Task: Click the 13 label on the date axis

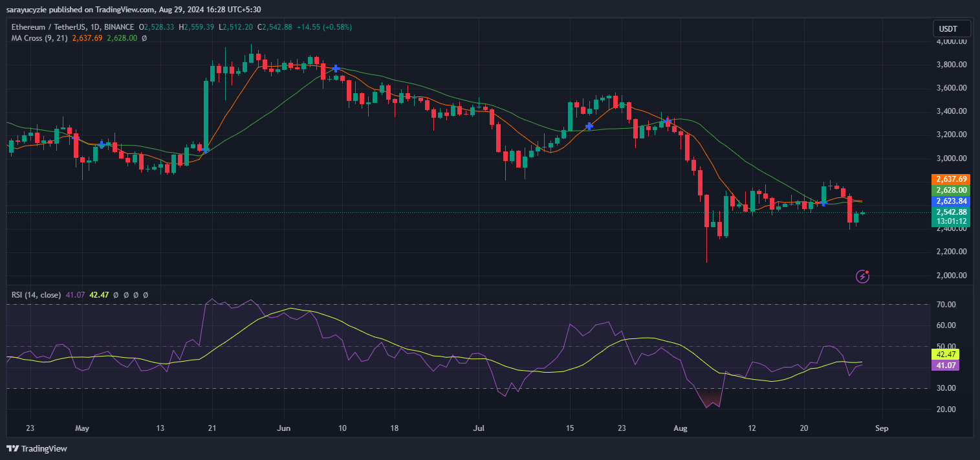Action: pyautogui.click(x=160, y=428)
